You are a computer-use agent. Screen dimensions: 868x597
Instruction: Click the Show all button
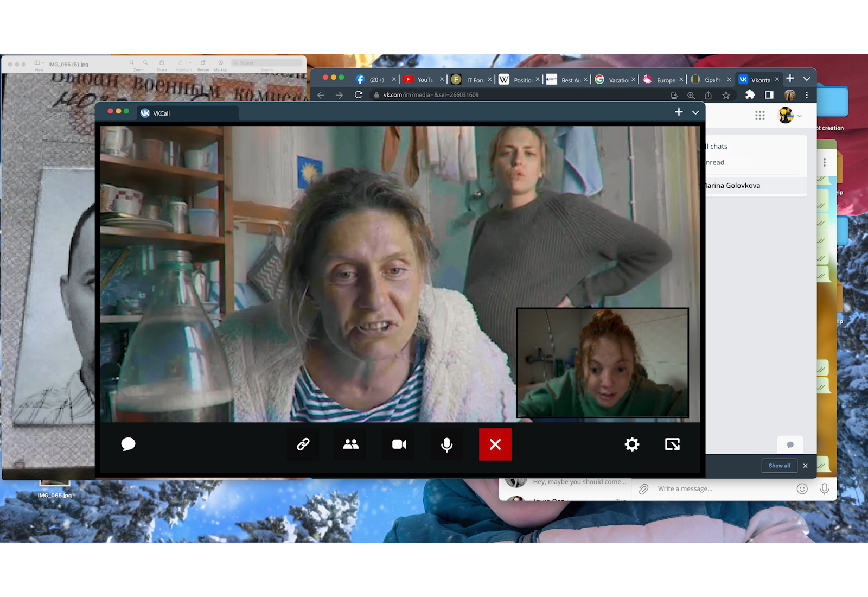(x=779, y=466)
